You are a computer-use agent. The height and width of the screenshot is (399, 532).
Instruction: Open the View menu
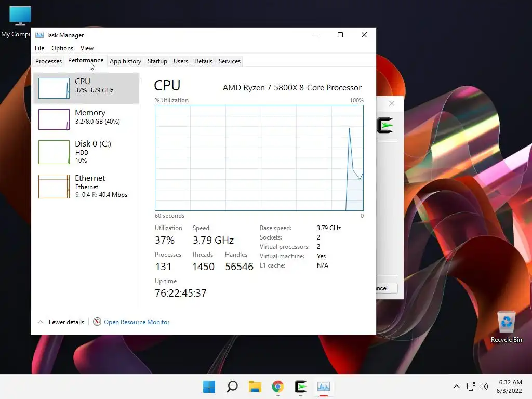click(87, 48)
